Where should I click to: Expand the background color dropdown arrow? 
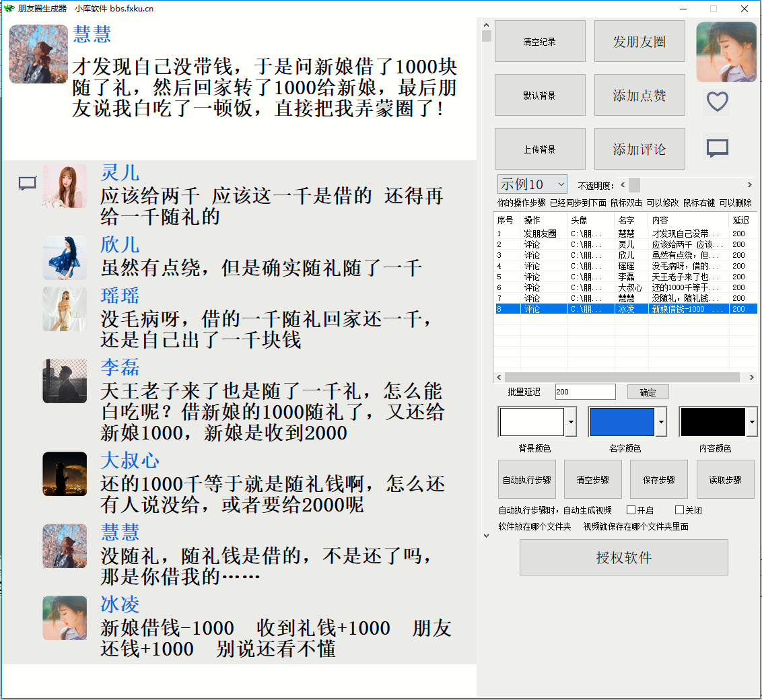571,422
